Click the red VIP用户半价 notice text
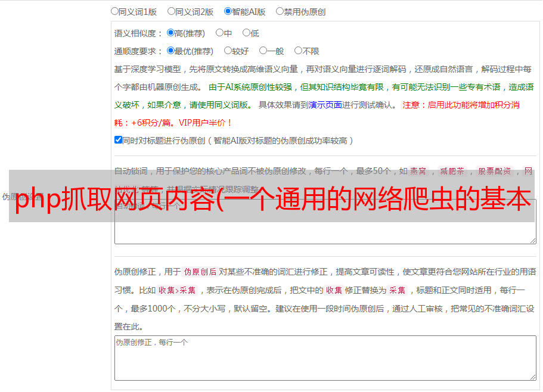543x392 pixels. (x=206, y=123)
